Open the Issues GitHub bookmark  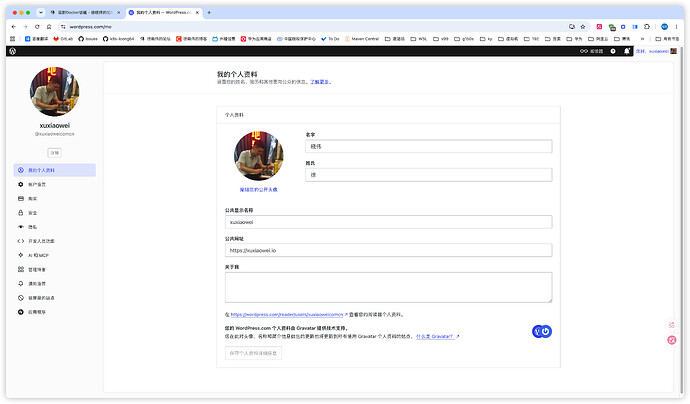pos(88,39)
